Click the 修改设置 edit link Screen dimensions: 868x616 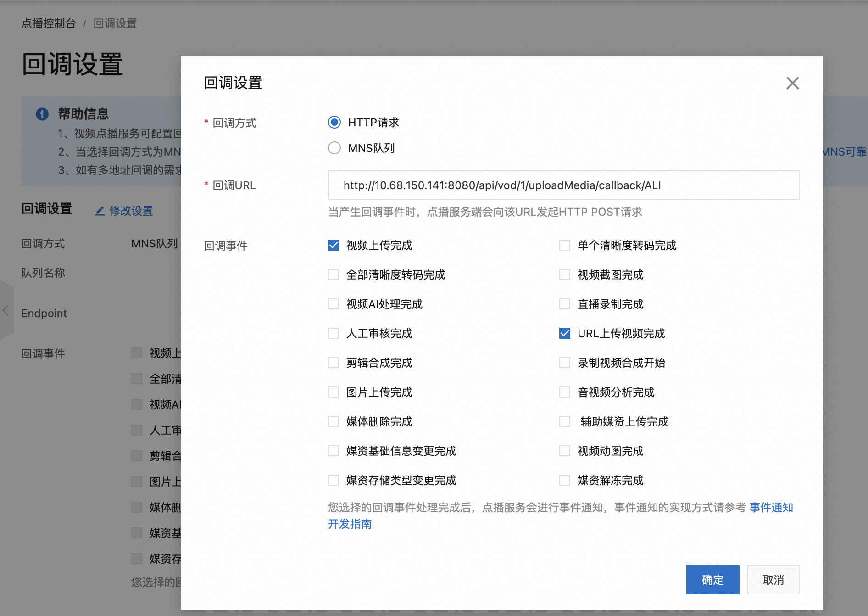[x=131, y=211]
